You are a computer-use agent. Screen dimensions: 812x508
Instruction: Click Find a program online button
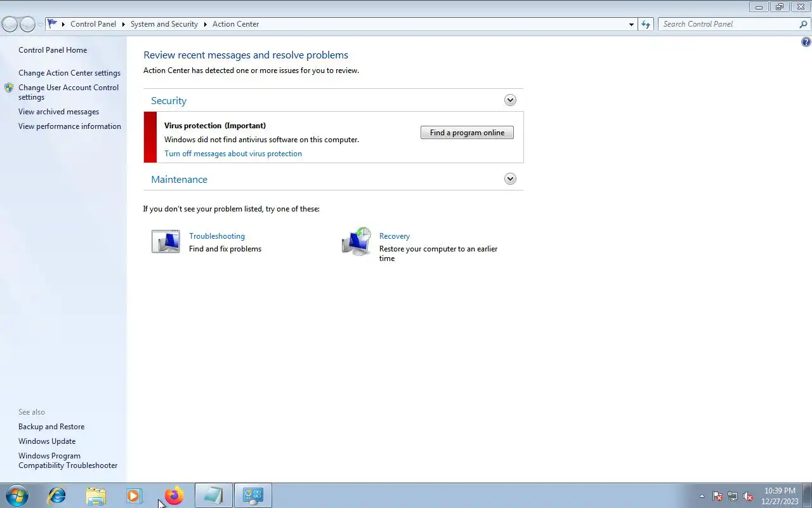click(467, 133)
